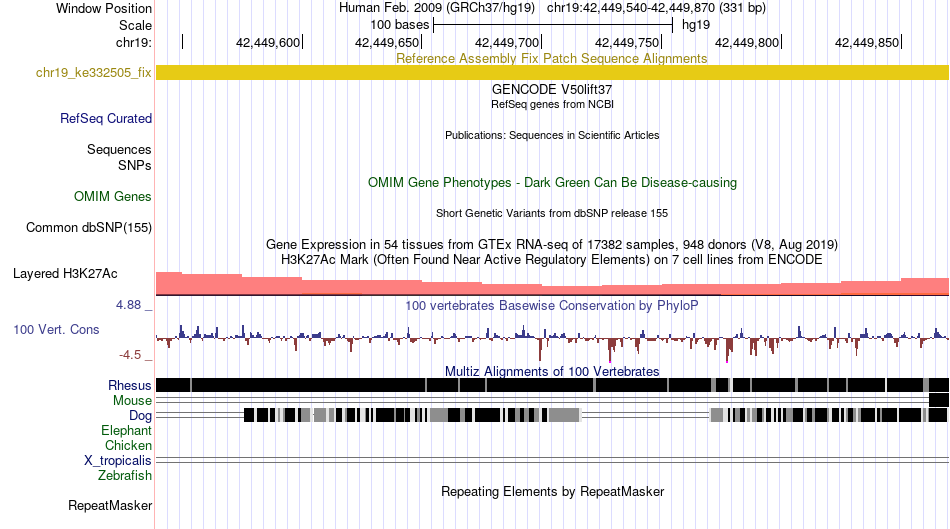Click the GENCODE V50lift37 track title
Screen dimensions: 950x529
[x=552, y=89]
